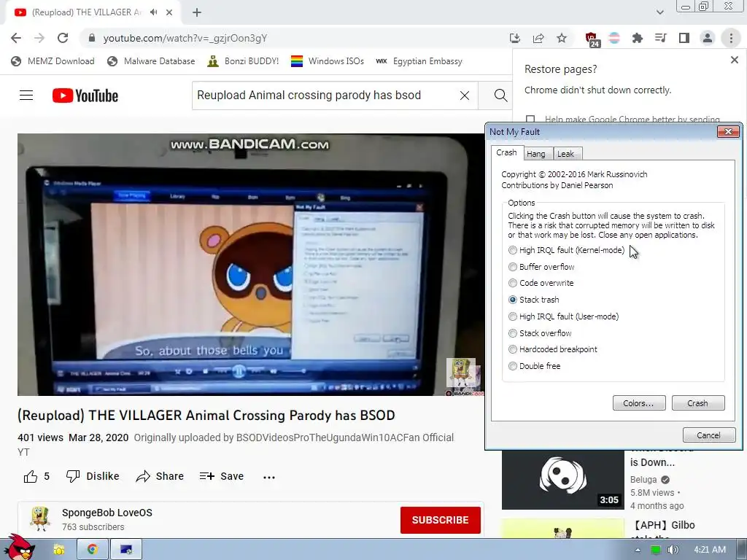747x560 pixels.
Task: Switch to the Crash tab
Action: (x=506, y=152)
